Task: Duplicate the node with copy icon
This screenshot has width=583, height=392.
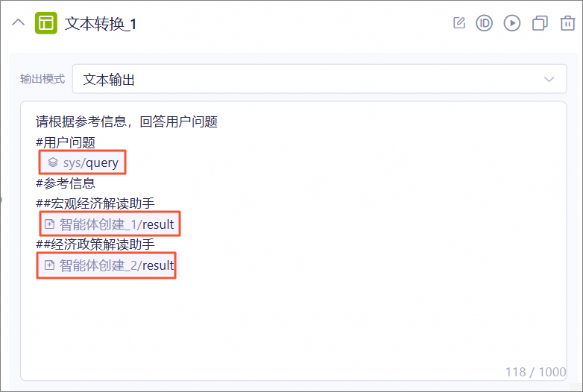Action: tap(540, 23)
